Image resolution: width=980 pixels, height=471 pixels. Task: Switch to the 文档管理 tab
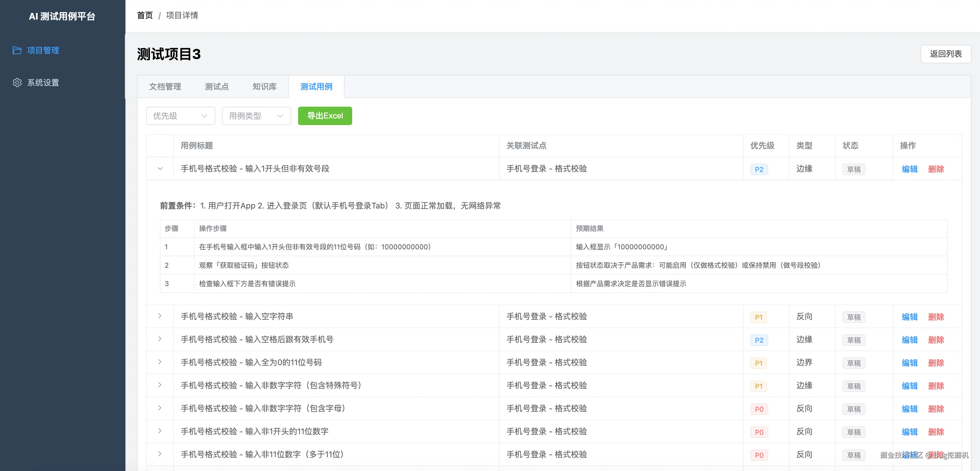pos(165,86)
